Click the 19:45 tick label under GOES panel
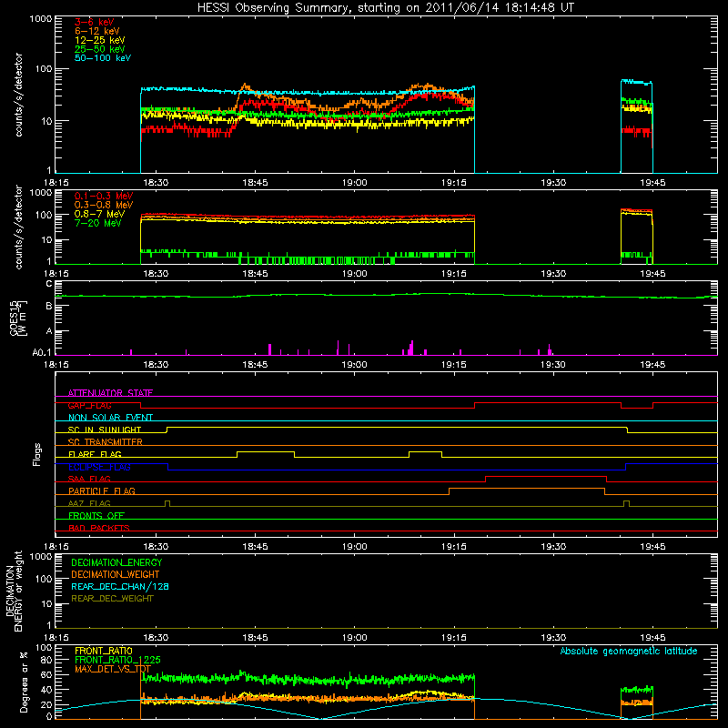728x728 pixels. click(652, 365)
